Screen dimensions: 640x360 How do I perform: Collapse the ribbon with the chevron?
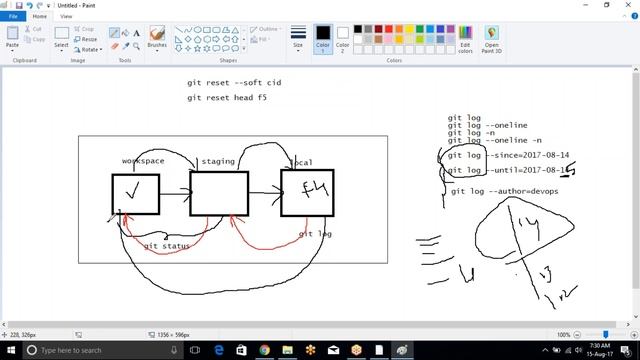pyautogui.click(x=624, y=16)
